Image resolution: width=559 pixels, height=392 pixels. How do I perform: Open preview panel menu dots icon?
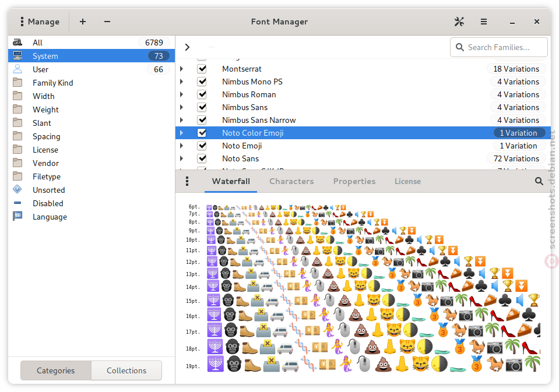tap(187, 181)
